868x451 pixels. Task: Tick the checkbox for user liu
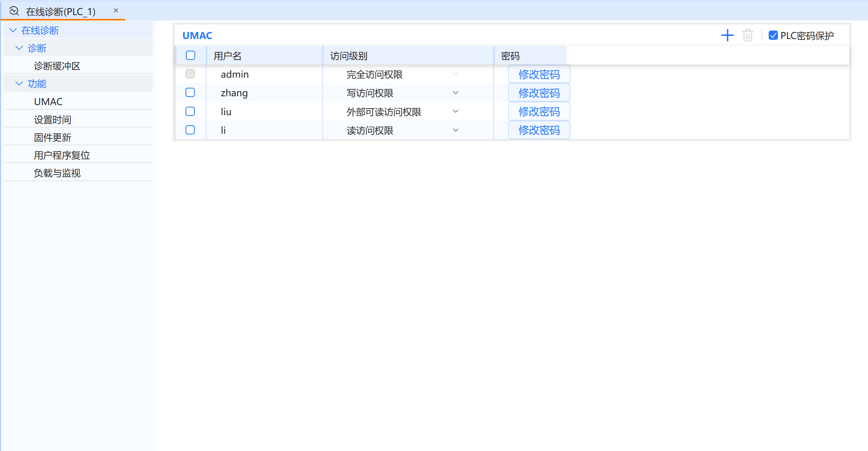190,111
